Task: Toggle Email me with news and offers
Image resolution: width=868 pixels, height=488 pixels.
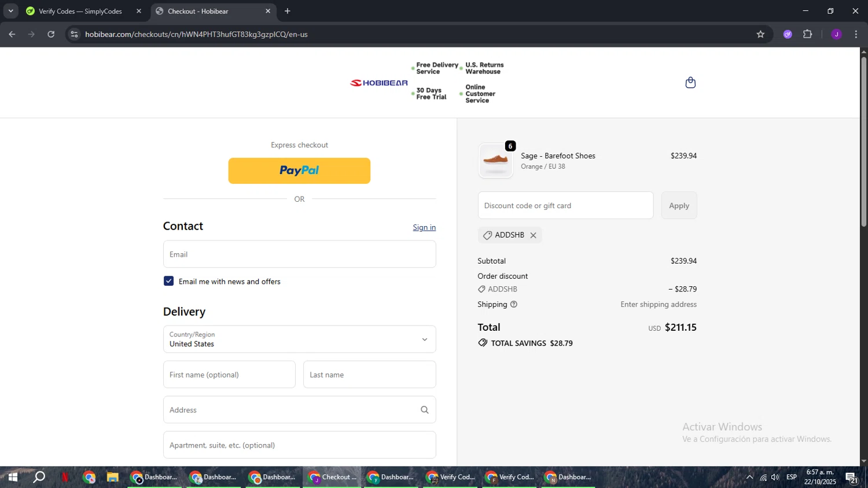Action: 168,281
